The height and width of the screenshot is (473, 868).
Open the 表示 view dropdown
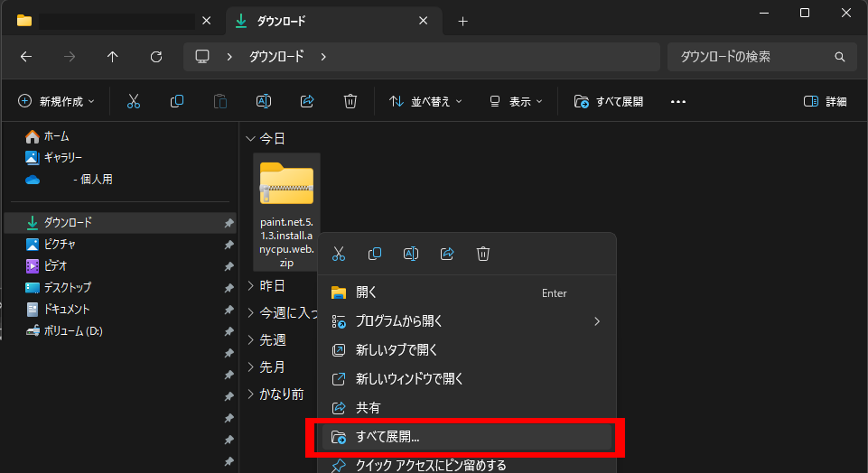point(516,102)
